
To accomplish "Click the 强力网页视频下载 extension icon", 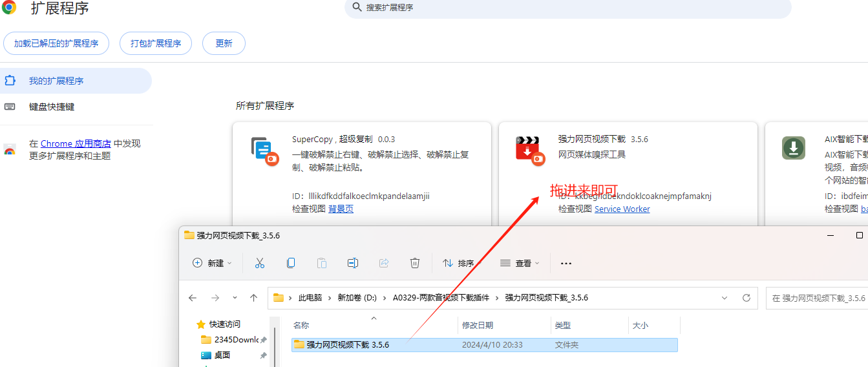I will coord(530,151).
